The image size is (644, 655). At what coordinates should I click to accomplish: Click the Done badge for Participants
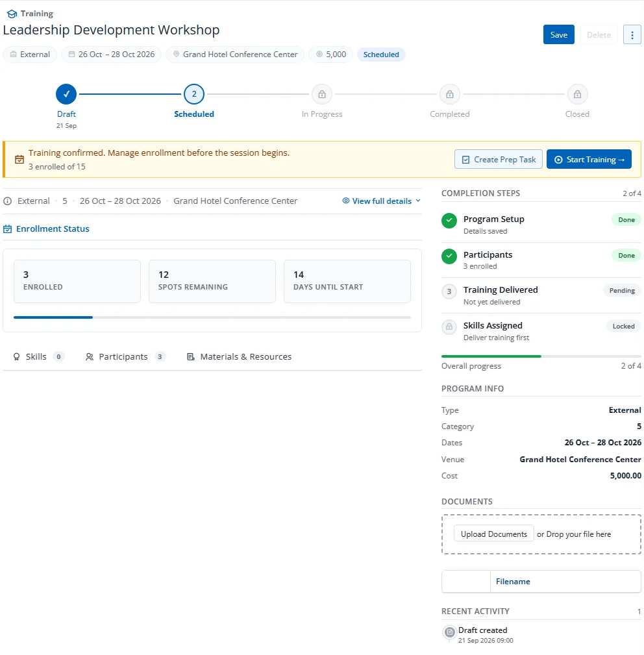click(x=626, y=255)
